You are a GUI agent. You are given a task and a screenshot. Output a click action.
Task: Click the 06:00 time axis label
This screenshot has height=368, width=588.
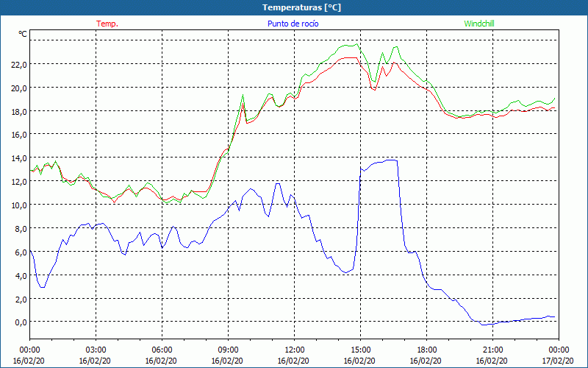[x=162, y=350]
